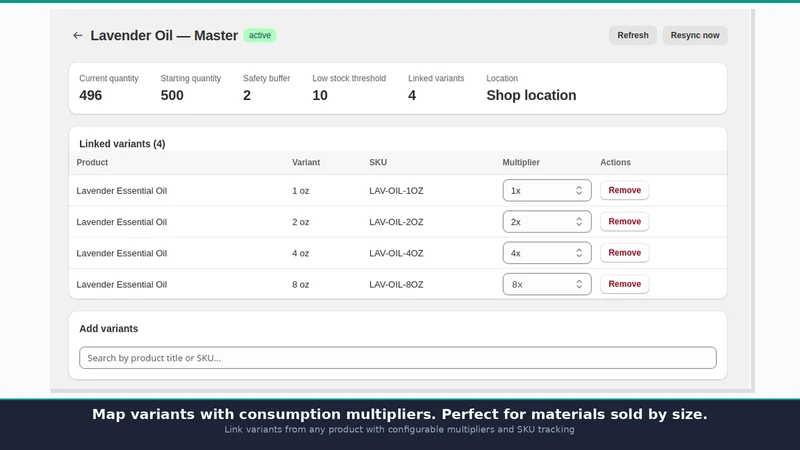This screenshot has height=450, width=800.
Task: Click the 1 oz variant cell
Action: (x=301, y=191)
